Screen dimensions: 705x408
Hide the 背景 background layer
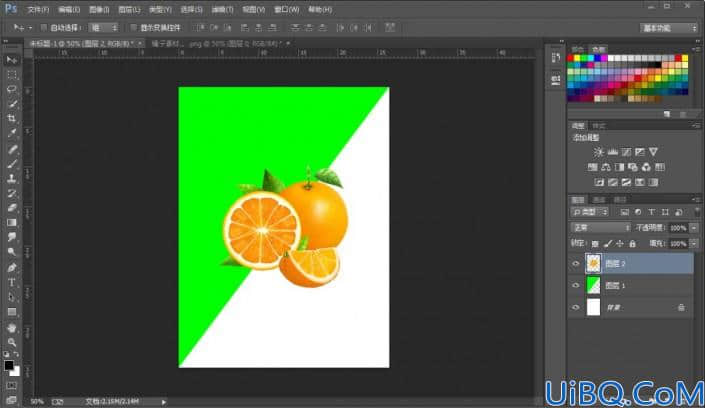[576, 307]
